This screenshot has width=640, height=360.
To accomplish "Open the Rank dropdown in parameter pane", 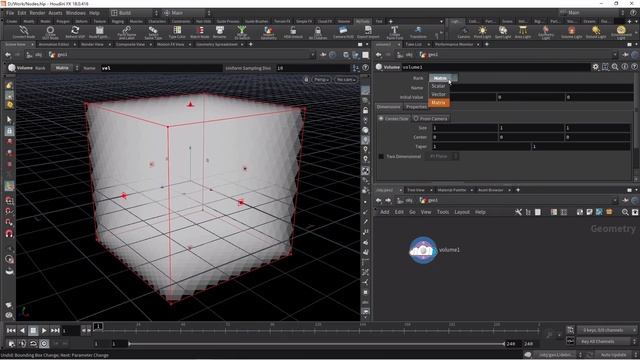I will (x=443, y=78).
